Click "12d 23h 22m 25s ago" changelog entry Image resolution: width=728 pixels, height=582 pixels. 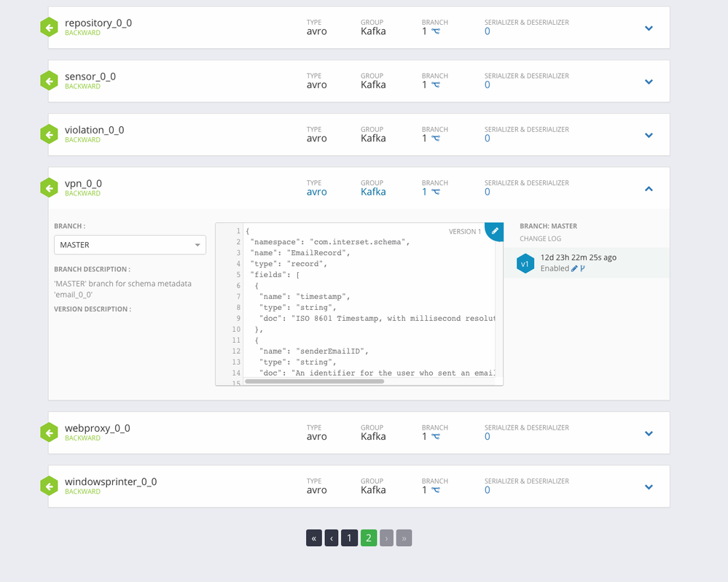579,257
